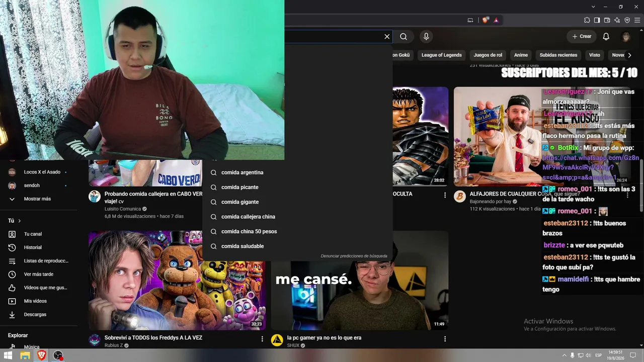Open Ver más tarde in sidebar
Viewport: 644px width, 362px height.
[x=39, y=274]
